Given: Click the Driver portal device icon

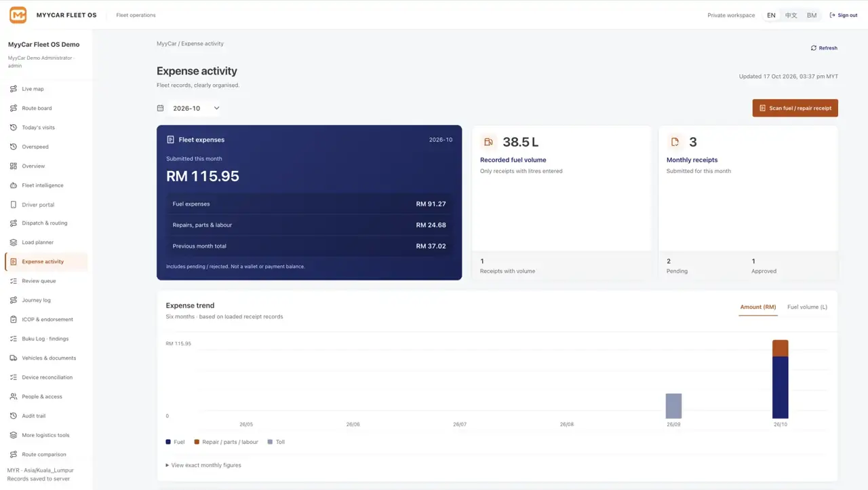Looking at the screenshot, I should (14, 204).
